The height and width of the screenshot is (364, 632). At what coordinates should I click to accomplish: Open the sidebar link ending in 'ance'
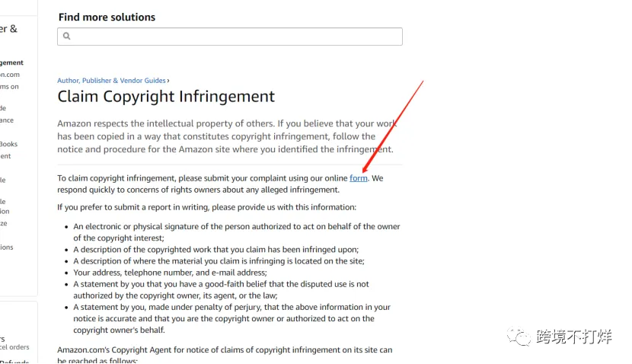pos(7,120)
